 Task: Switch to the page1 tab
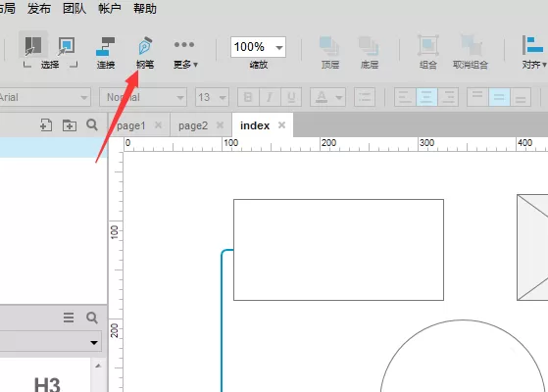pos(131,125)
